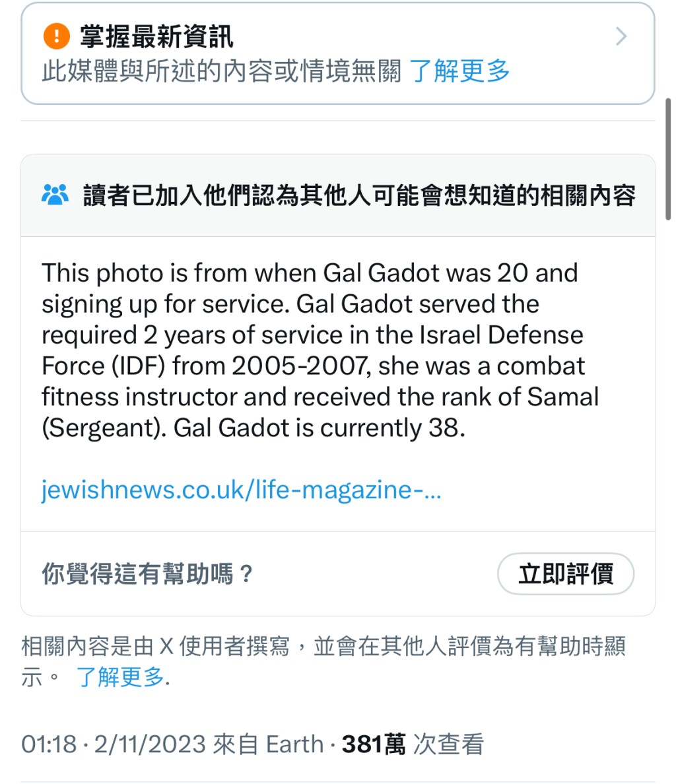The image size is (676, 784).
Task: Tap the Earth source label
Action: coord(294,744)
